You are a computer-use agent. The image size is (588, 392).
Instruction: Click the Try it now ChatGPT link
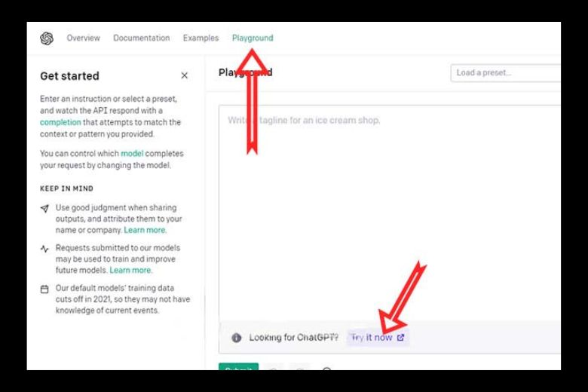tap(372, 338)
